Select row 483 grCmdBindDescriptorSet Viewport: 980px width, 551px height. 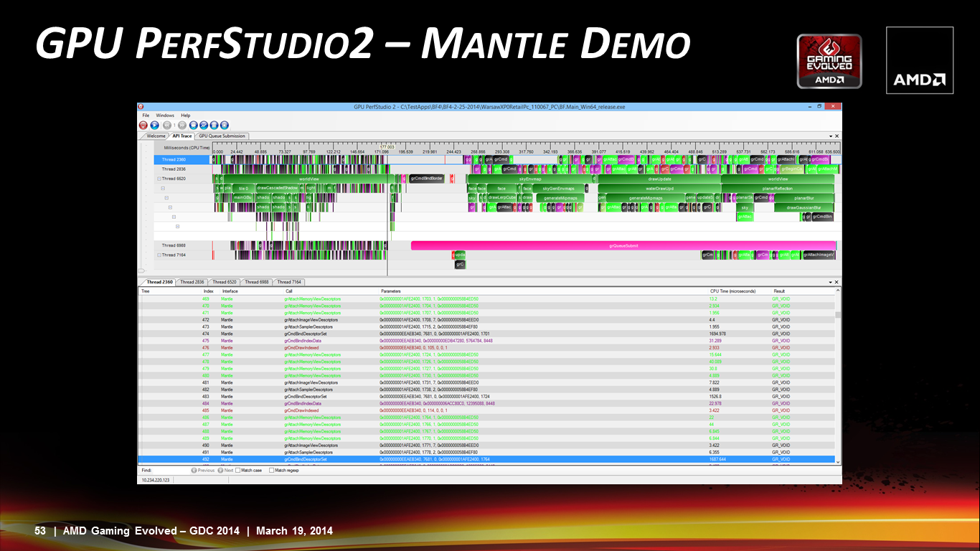(486, 397)
